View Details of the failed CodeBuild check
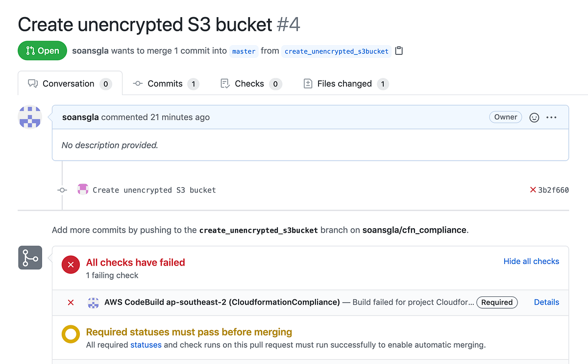 (546, 302)
